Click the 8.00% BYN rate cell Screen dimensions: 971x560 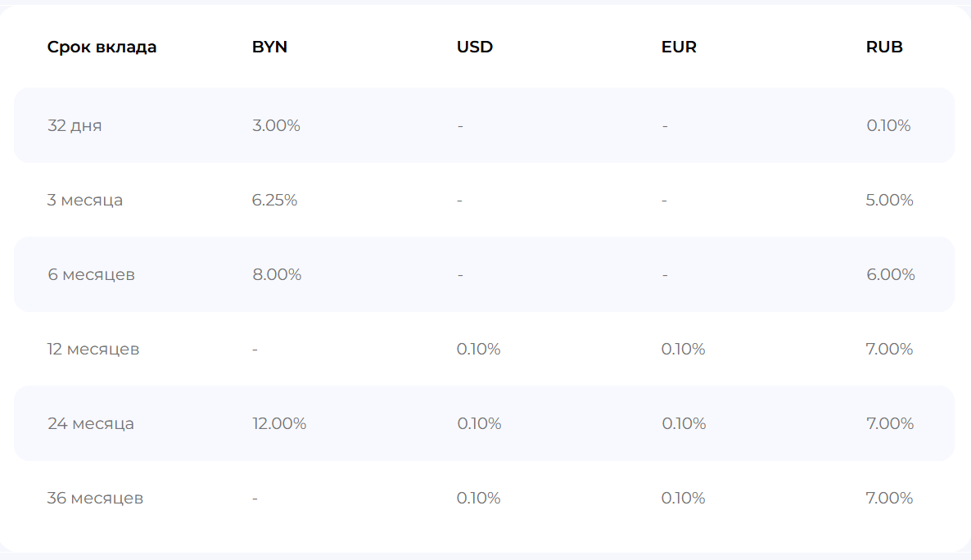tap(277, 274)
